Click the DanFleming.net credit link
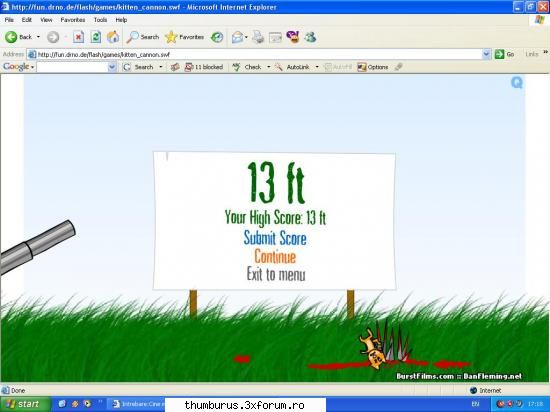550x412 pixels. coord(492,376)
